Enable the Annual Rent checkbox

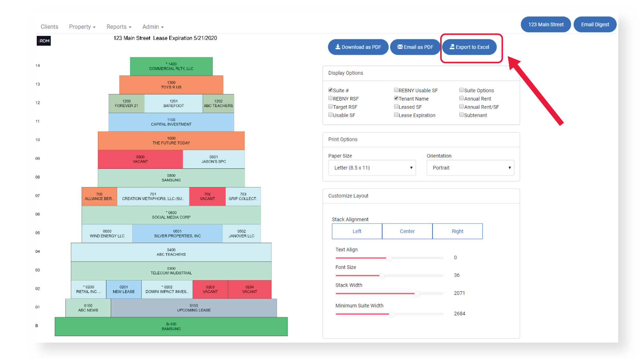[x=461, y=98]
